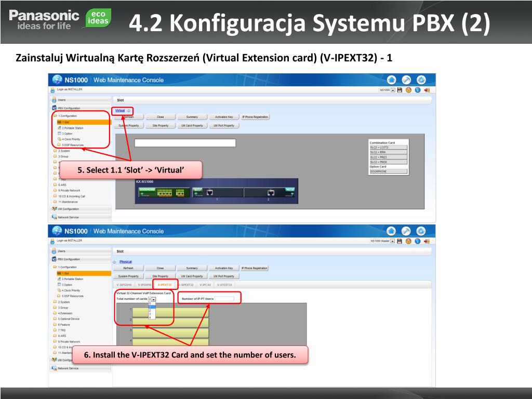Select SLC2 + LCOT2 combination card
Screen dimensions: 532x399
click(388, 148)
